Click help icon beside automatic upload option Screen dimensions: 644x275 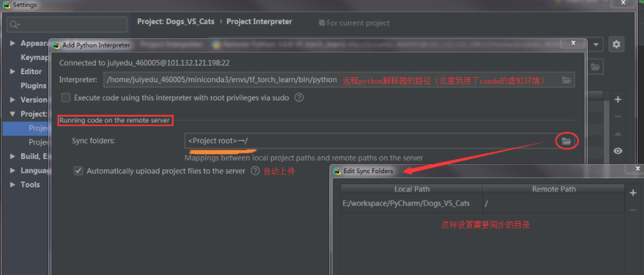(255, 171)
